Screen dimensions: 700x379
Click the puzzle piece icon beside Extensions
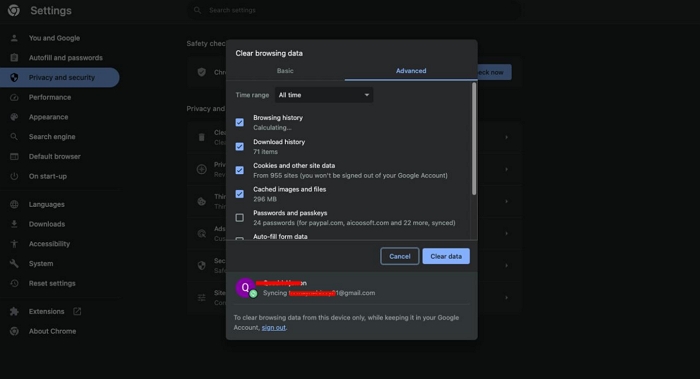[x=14, y=311]
